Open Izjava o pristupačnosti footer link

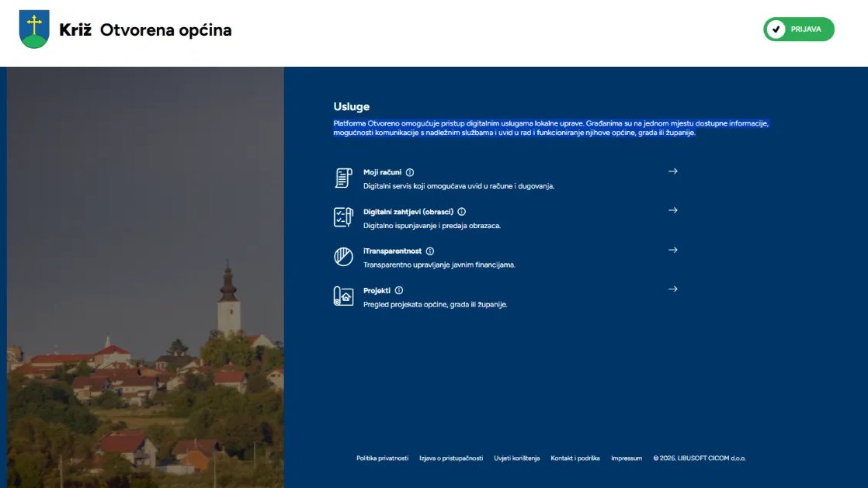451,459
